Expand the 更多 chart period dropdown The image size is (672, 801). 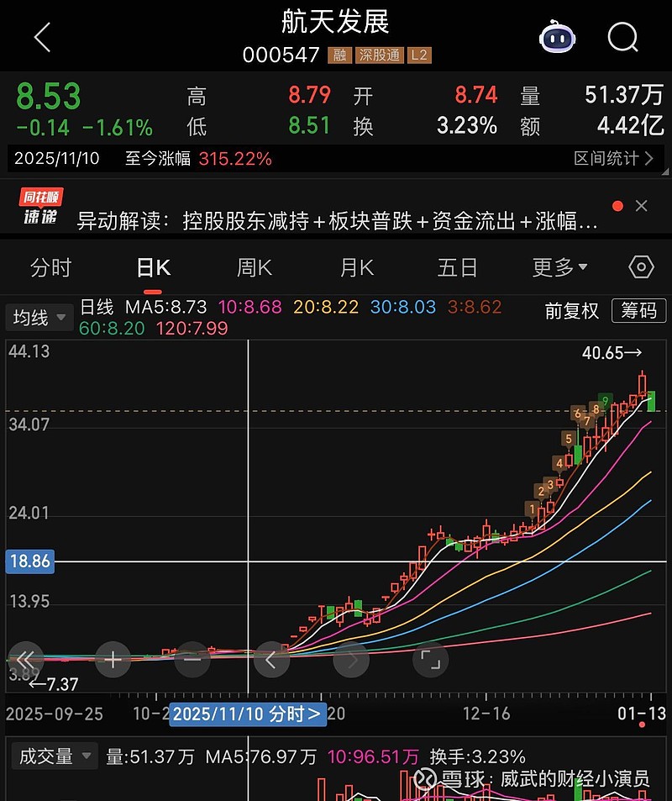click(559, 266)
